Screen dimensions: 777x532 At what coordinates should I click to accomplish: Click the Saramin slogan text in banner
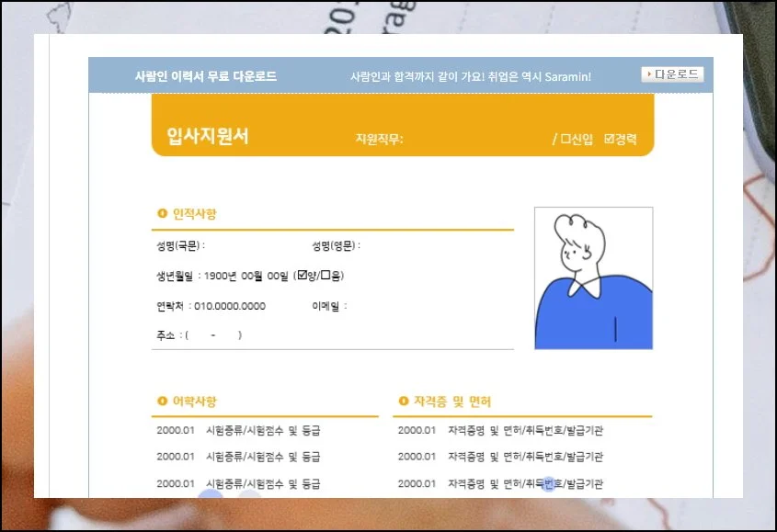click(470, 76)
